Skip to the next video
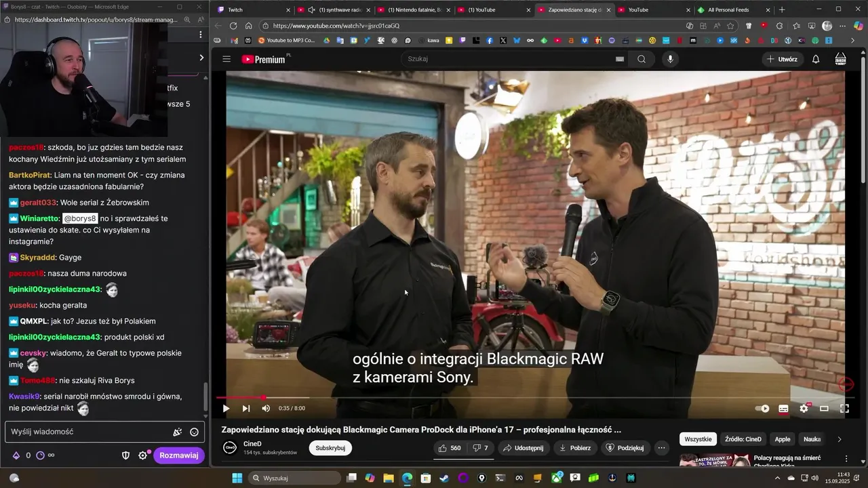The height and width of the screenshot is (488, 868). pyautogui.click(x=246, y=408)
